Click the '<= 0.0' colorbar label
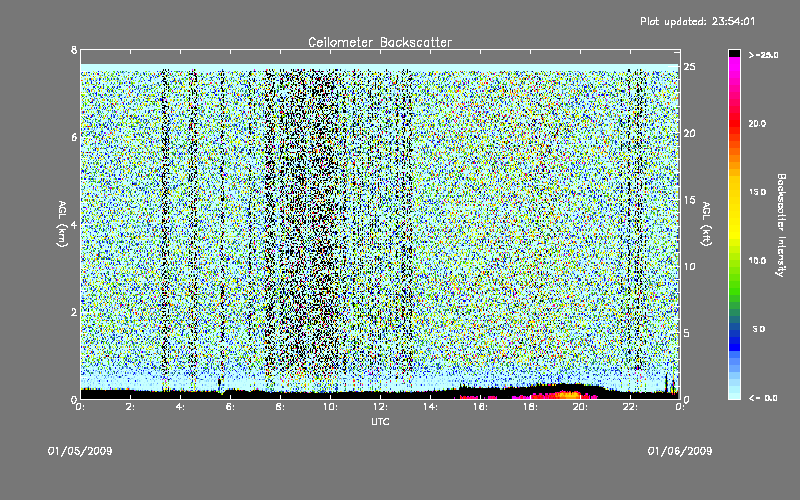800x500 pixels. 763,398
